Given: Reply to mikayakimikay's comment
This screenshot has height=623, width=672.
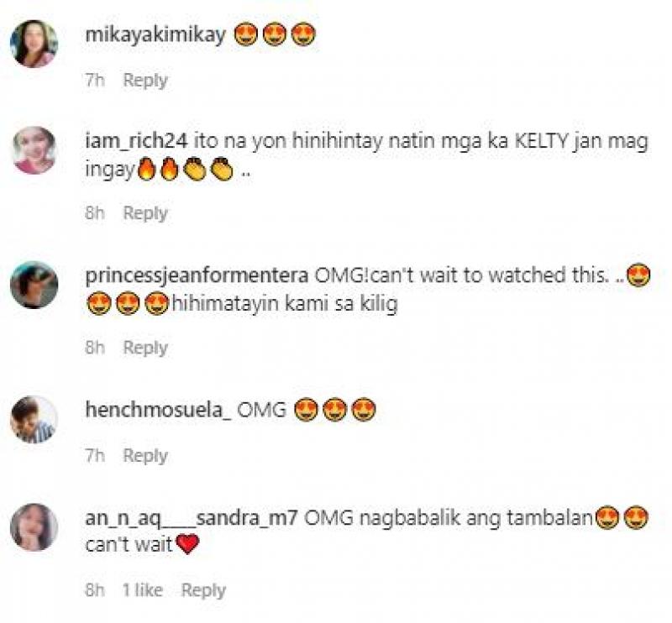Looking at the screenshot, I should tap(145, 80).
